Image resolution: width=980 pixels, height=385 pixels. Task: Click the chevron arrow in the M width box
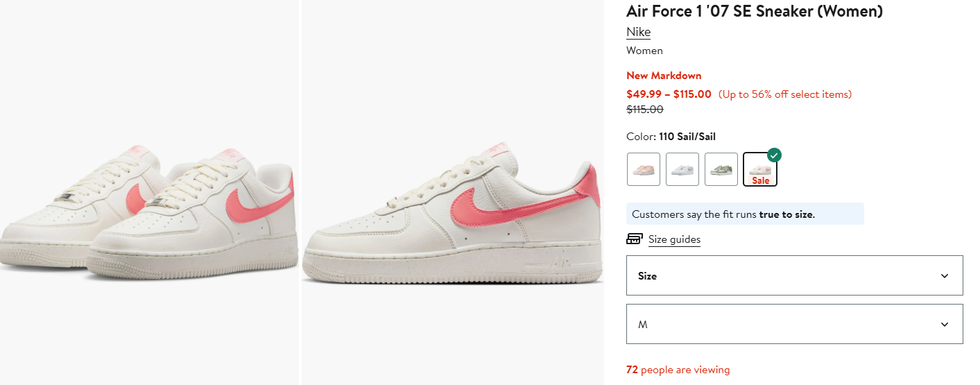(x=944, y=325)
